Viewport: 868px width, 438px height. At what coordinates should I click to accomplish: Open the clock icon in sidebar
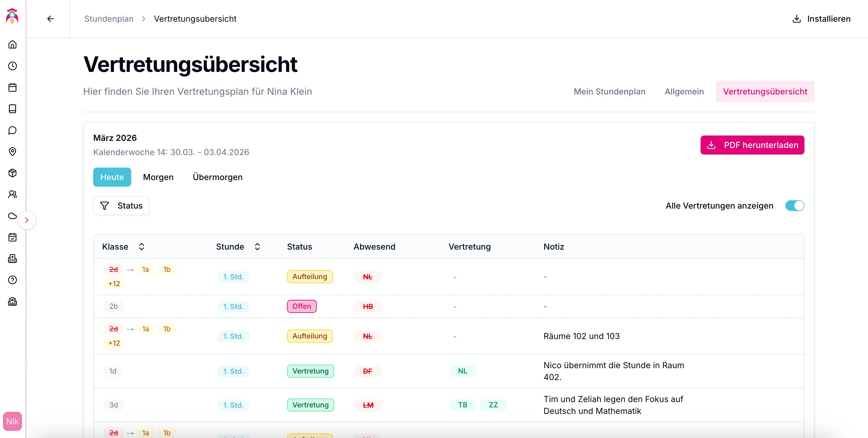12,66
